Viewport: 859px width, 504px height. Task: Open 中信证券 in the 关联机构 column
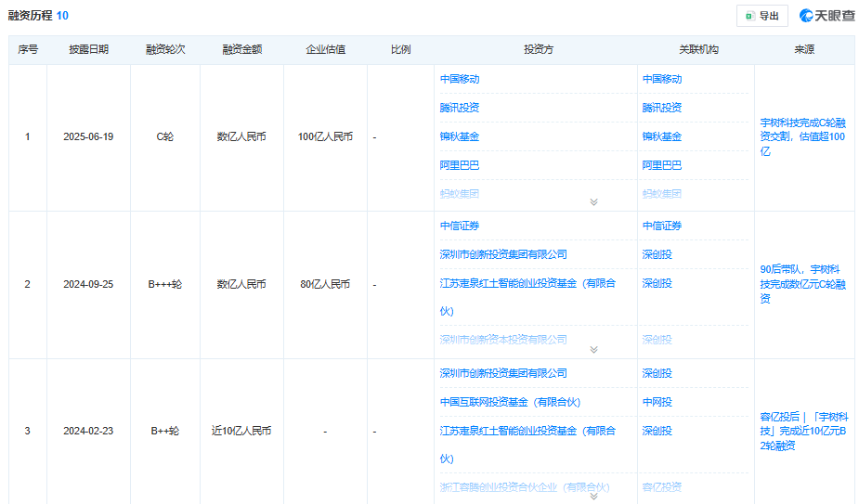(662, 226)
